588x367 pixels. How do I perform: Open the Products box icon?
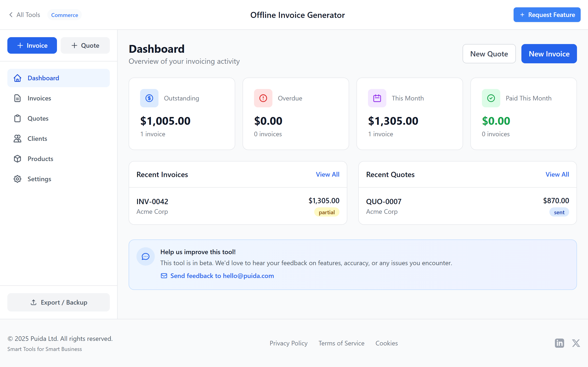point(17,158)
